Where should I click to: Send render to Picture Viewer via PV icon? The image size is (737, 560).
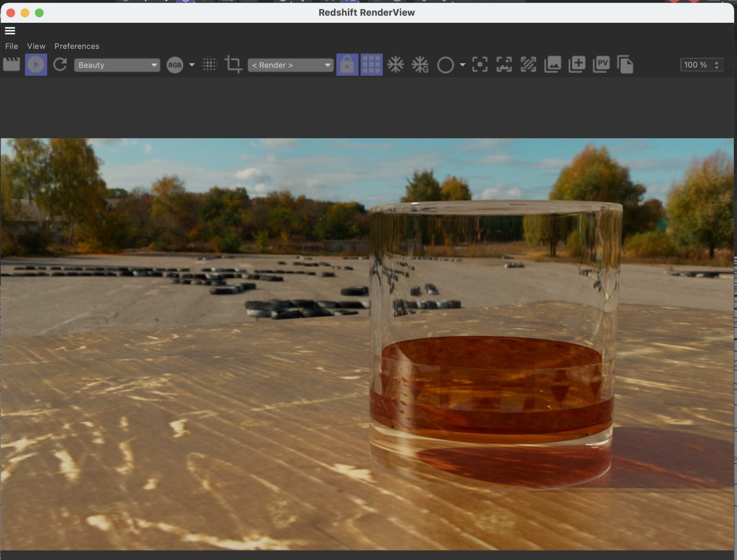click(x=602, y=64)
